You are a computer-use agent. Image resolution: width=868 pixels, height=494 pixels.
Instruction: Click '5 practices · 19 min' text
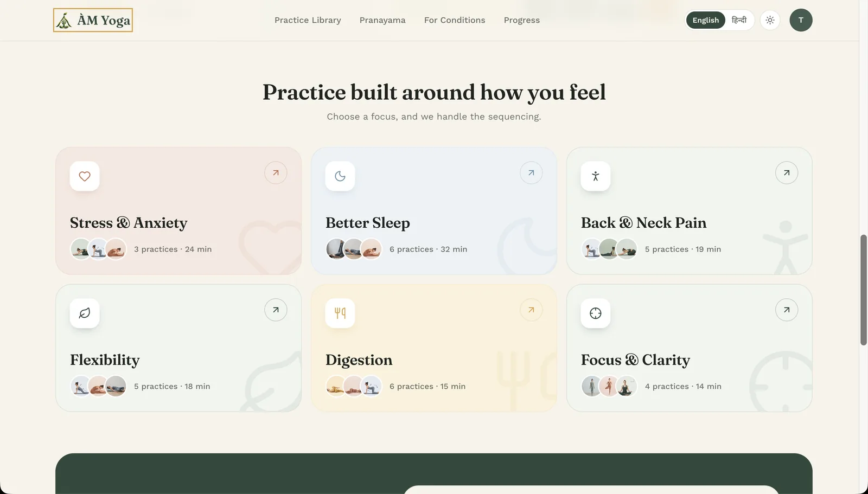click(683, 249)
